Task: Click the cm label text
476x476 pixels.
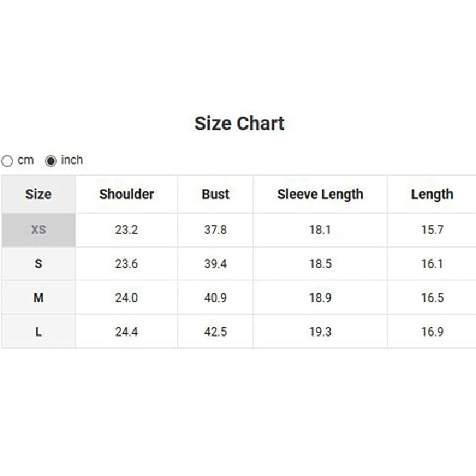Action: (26, 160)
